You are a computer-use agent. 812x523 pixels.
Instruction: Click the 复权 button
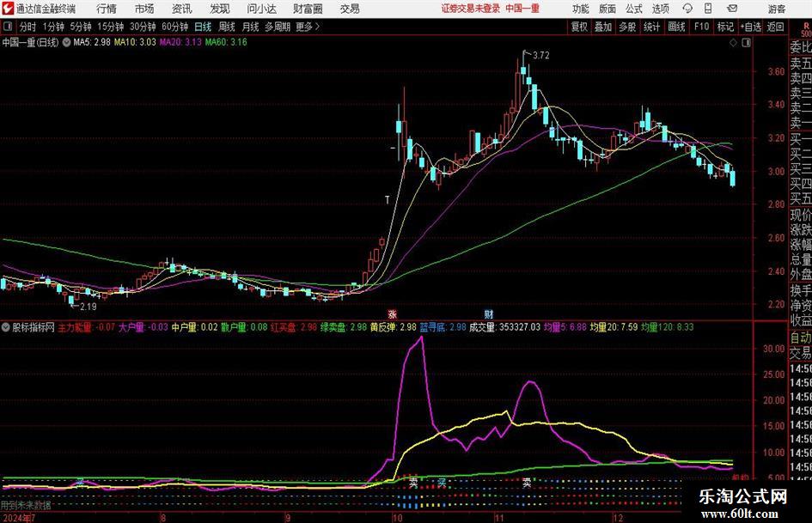[x=579, y=27]
